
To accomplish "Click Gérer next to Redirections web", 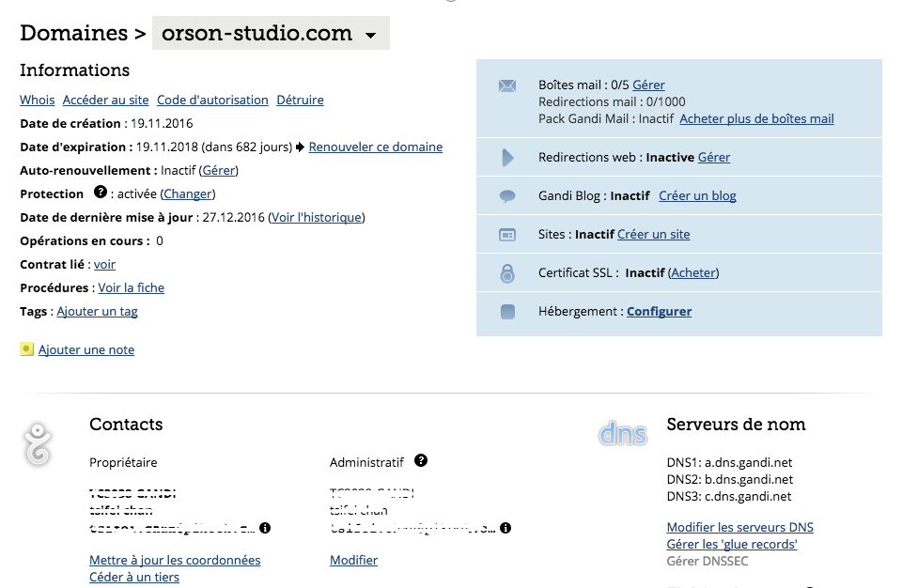I will 714,158.
